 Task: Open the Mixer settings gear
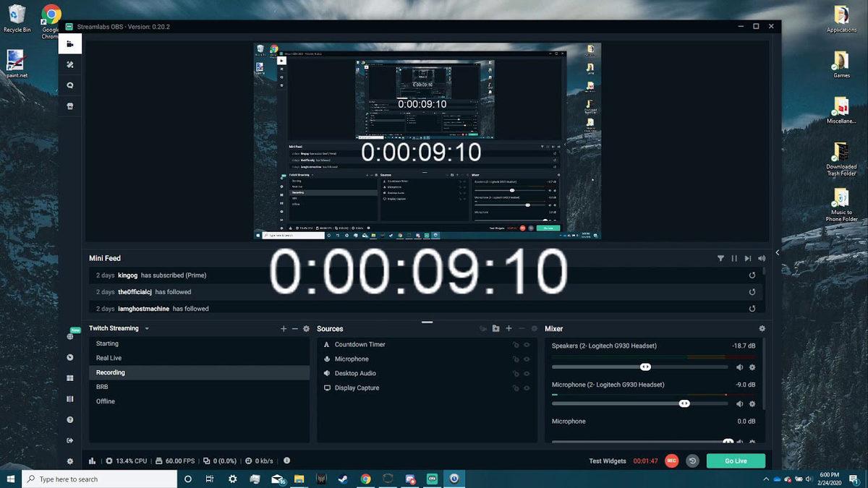762,328
